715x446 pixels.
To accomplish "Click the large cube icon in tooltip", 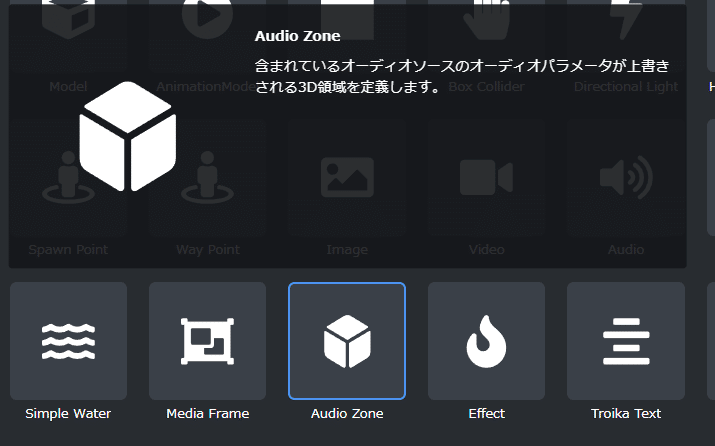I will (128, 136).
